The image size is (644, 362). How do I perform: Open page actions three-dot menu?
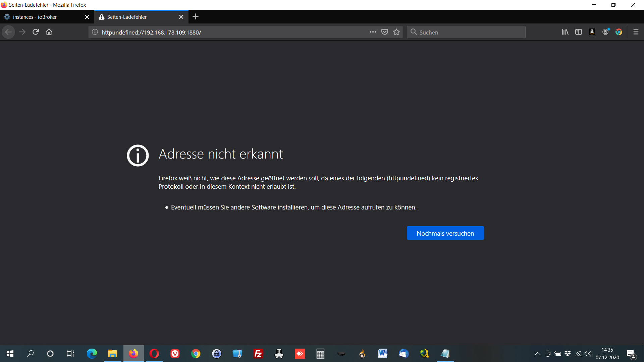[x=373, y=32]
